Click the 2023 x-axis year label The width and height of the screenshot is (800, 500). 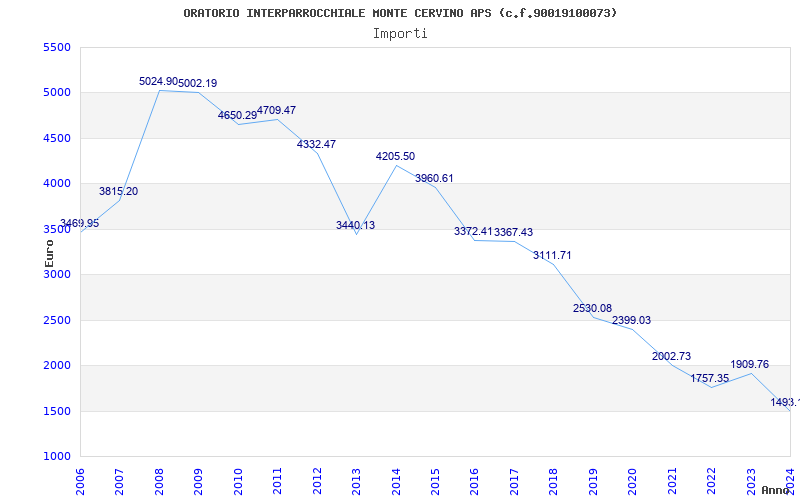(750, 482)
